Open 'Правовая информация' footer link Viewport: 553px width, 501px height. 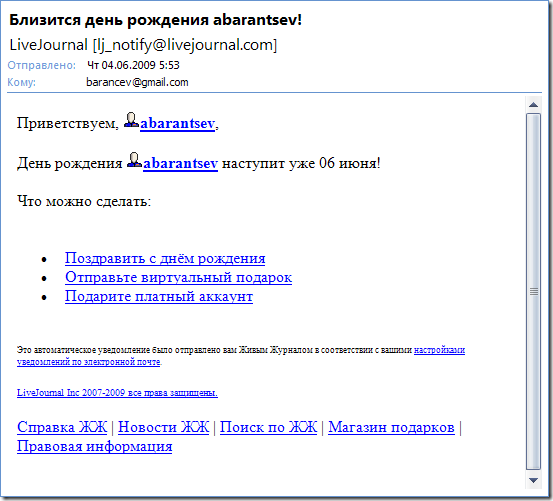pos(95,446)
